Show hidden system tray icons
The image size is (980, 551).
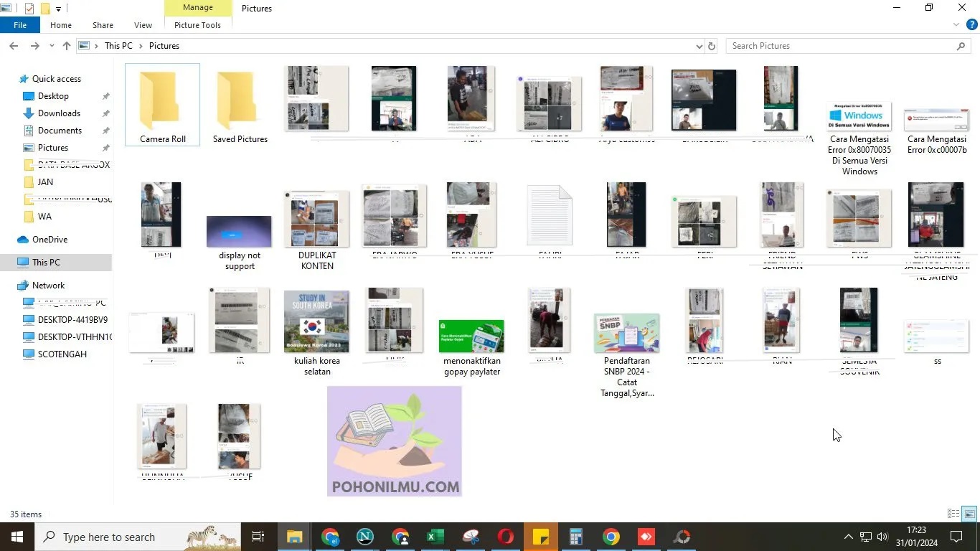[x=848, y=537]
